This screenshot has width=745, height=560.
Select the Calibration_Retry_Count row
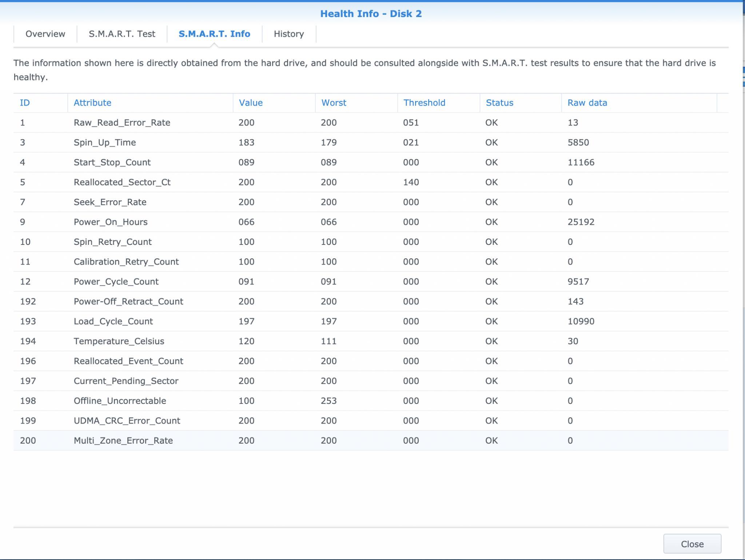click(x=371, y=262)
